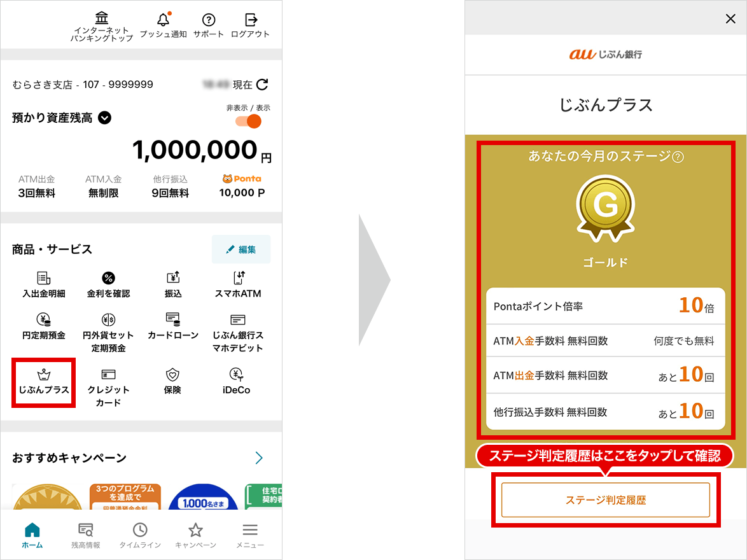This screenshot has width=747, height=560.
Task: Select Pontaポイント倍率 row
Action: (x=606, y=306)
